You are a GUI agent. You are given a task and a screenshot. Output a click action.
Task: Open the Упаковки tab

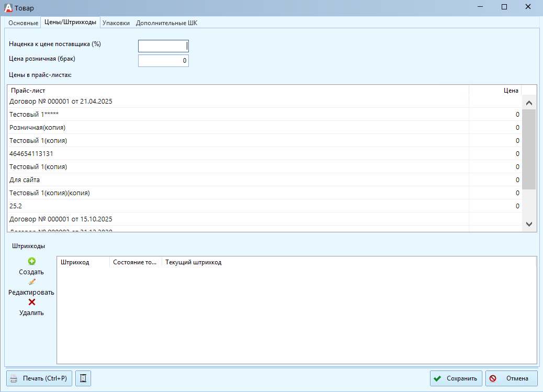click(116, 23)
